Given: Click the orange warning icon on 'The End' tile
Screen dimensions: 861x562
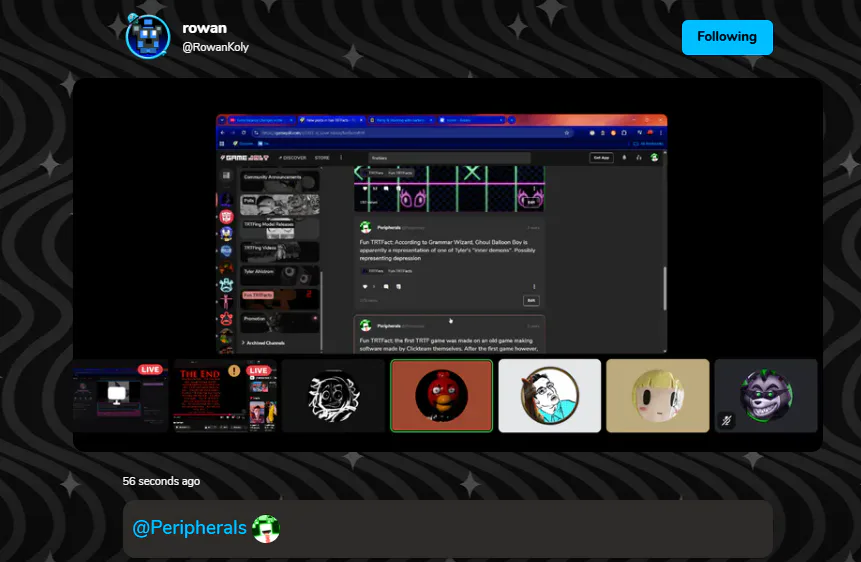Looking at the screenshot, I should click(234, 371).
